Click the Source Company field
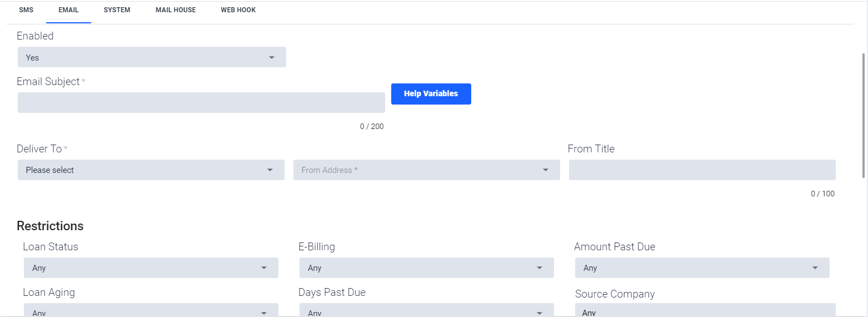 705,310
